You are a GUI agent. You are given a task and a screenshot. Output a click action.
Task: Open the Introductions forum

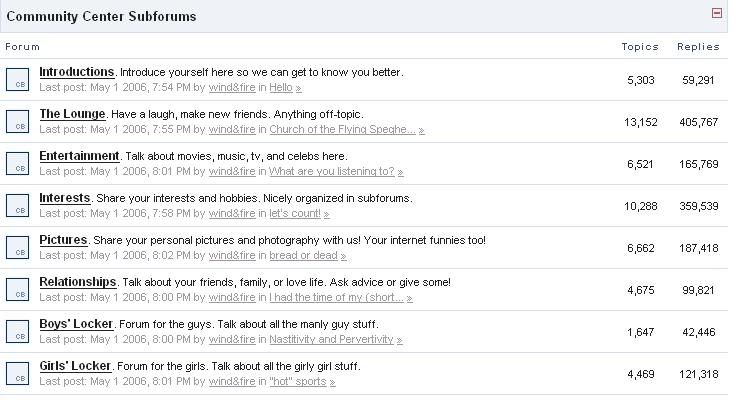(x=76, y=72)
